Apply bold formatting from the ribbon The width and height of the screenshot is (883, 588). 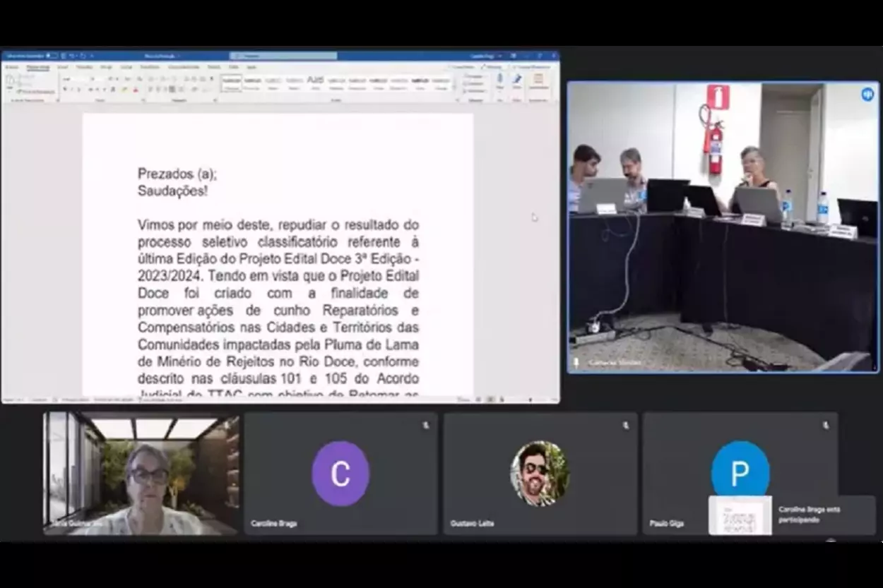65,90
